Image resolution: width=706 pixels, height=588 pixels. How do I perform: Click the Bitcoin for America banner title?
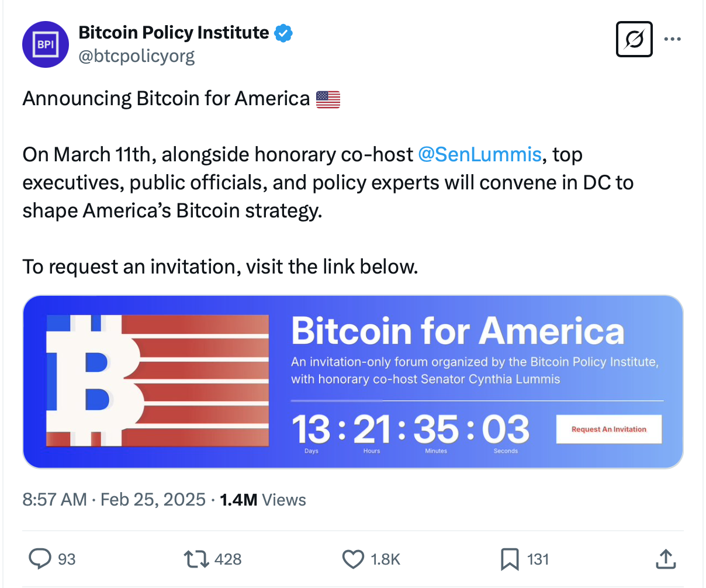457,331
